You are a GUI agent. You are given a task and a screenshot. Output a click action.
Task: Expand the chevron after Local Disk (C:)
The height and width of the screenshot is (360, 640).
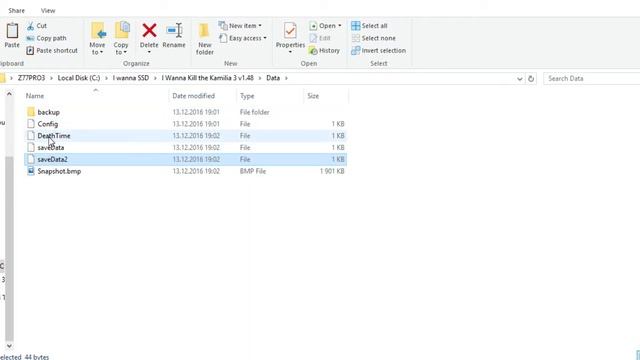(x=107, y=78)
